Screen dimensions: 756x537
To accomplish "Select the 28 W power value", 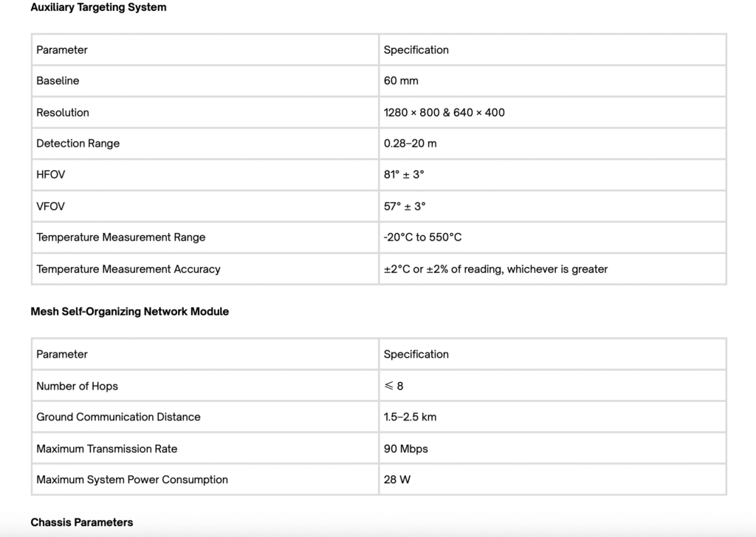I will [397, 479].
